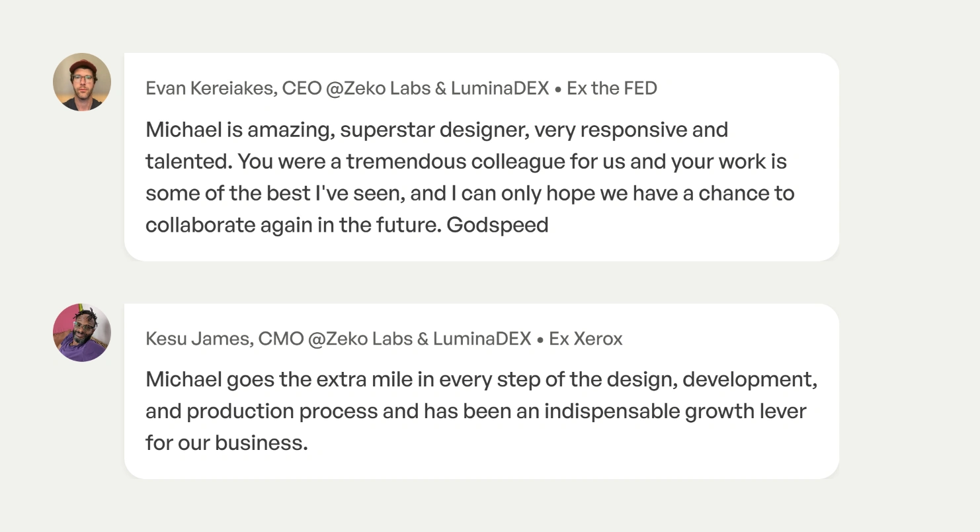Click the CEO title text
The width and height of the screenshot is (980, 532).
click(x=302, y=89)
